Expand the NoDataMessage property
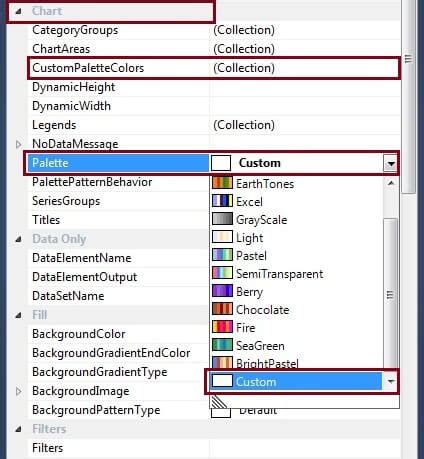Image resolution: width=424 pixels, height=459 pixels. coord(19,144)
